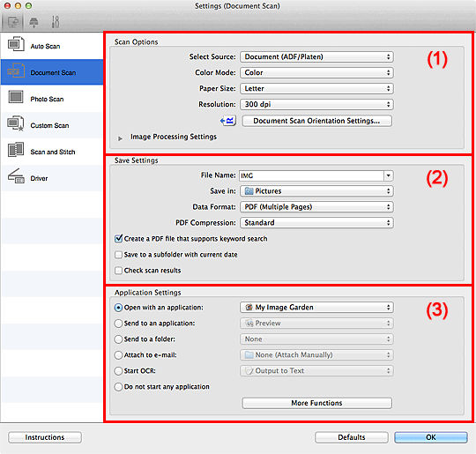The height and width of the screenshot is (454, 476).
Task: Click the More Functions button
Action: [316, 403]
